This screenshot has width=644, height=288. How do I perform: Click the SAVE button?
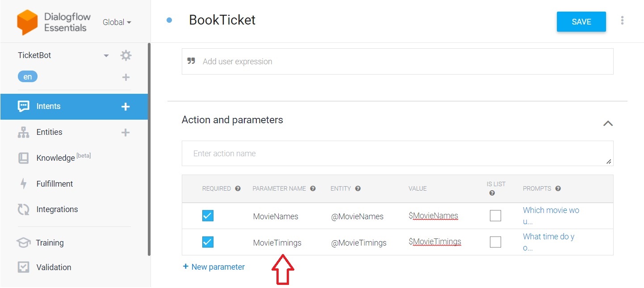pyautogui.click(x=581, y=21)
